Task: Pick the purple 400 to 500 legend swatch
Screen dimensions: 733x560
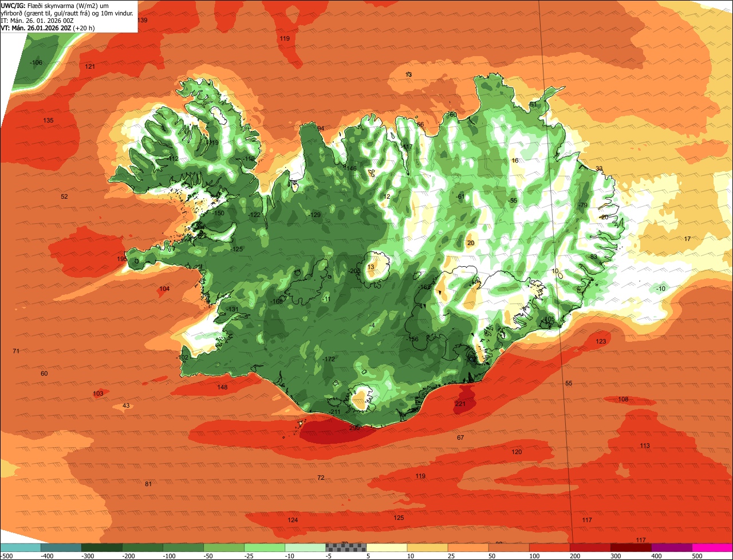Action: click(x=671, y=547)
